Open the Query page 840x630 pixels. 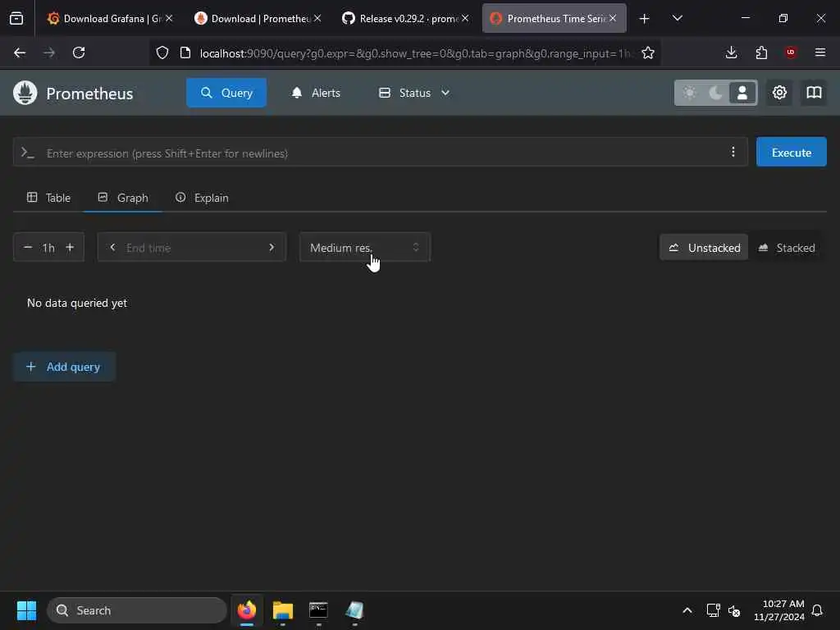coord(226,93)
